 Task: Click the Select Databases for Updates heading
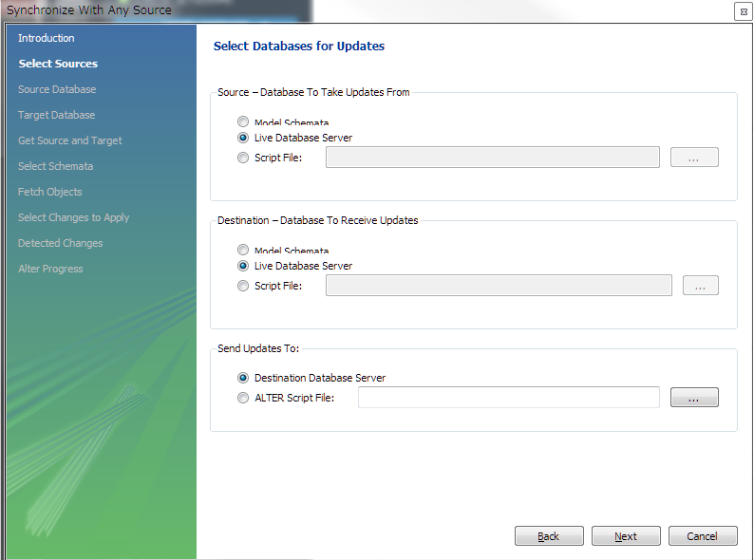(299, 47)
